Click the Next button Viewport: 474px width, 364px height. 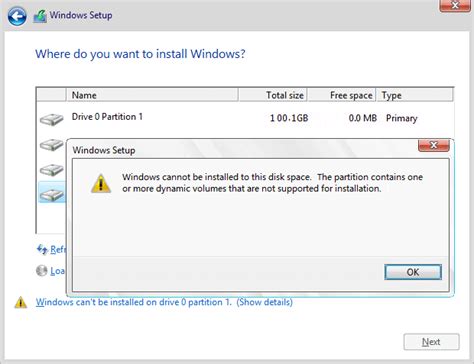(x=431, y=342)
